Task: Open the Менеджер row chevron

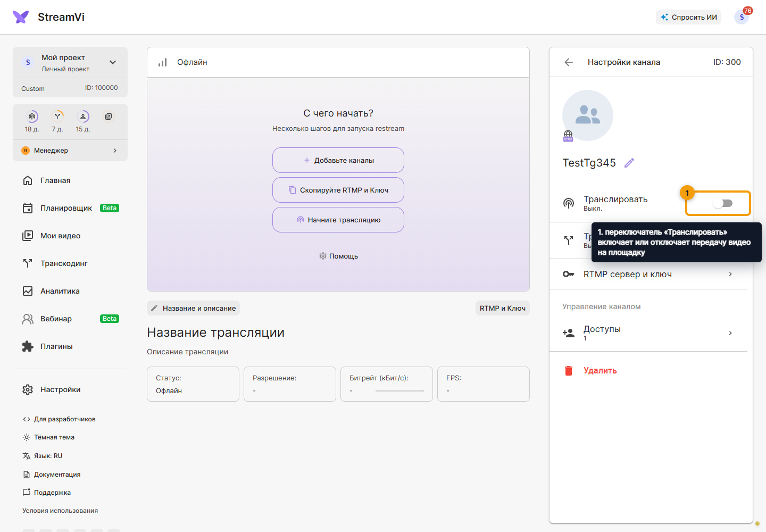Action: point(115,151)
